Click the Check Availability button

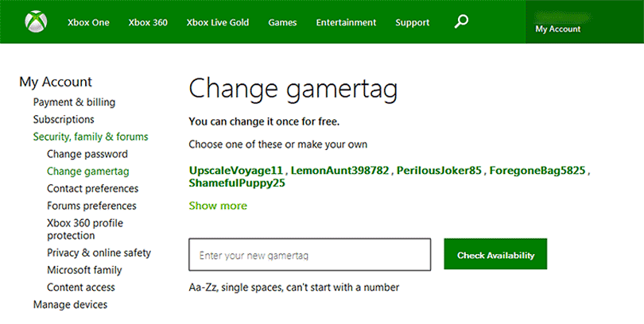point(495,254)
